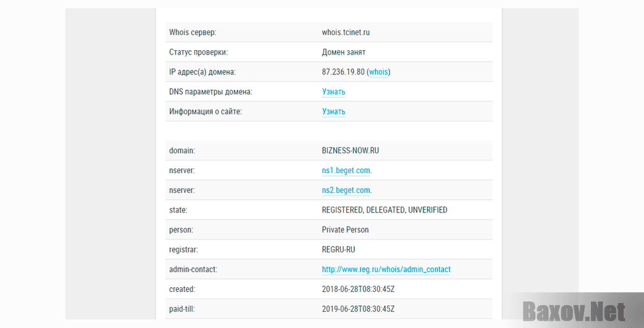This screenshot has height=328, width=644.
Task: Open the Узнать link for Информация о сайте
Action: [x=334, y=111]
